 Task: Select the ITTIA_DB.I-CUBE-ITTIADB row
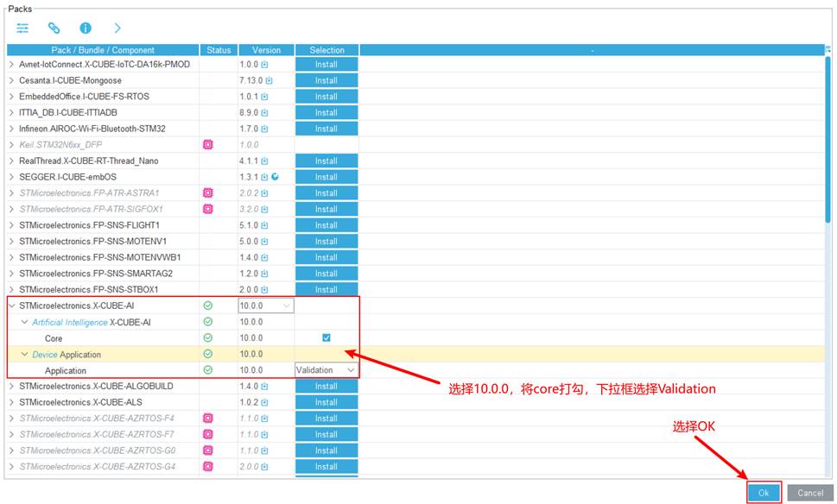(67, 112)
